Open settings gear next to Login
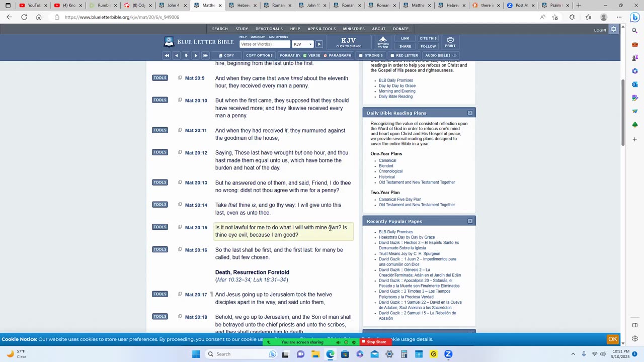The image size is (644, 362). (x=613, y=30)
